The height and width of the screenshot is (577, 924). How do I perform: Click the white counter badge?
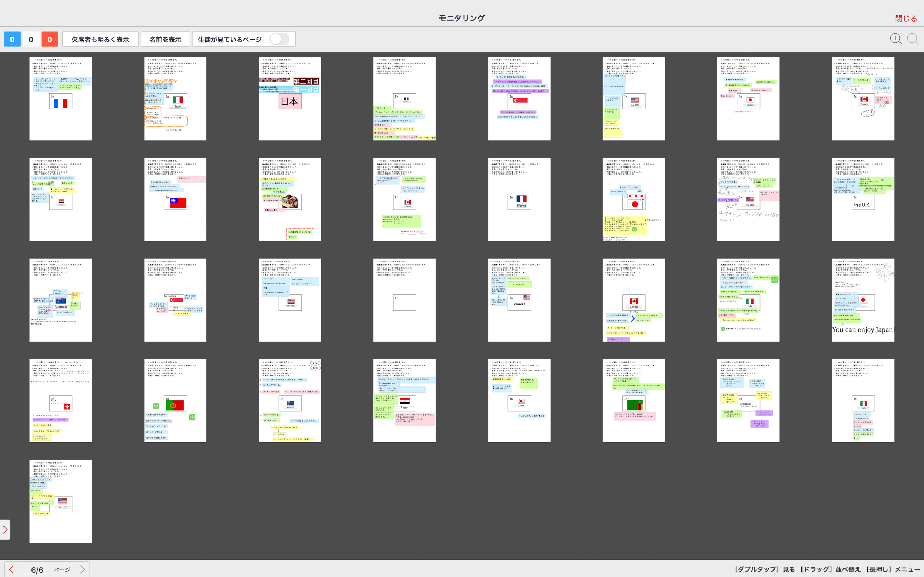point(31,39)
